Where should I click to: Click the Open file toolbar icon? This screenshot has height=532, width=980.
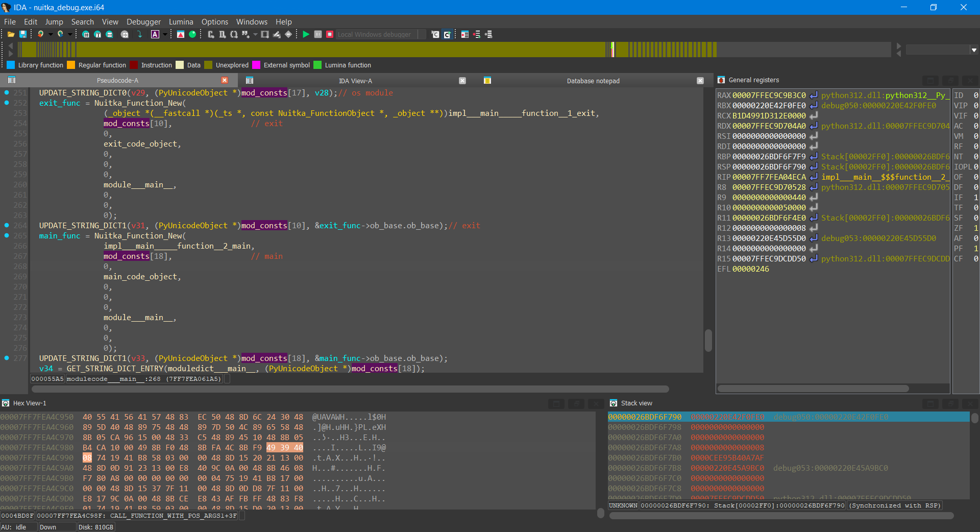click(x=11, y=34)
